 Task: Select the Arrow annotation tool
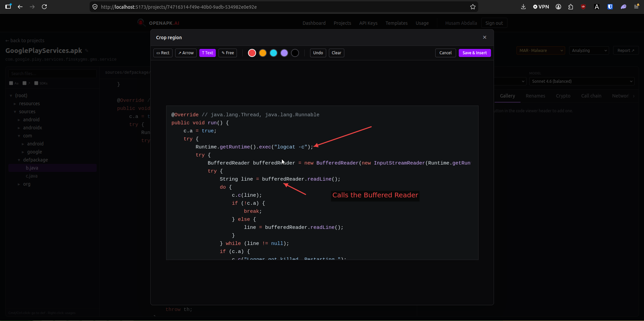point(186,53)
